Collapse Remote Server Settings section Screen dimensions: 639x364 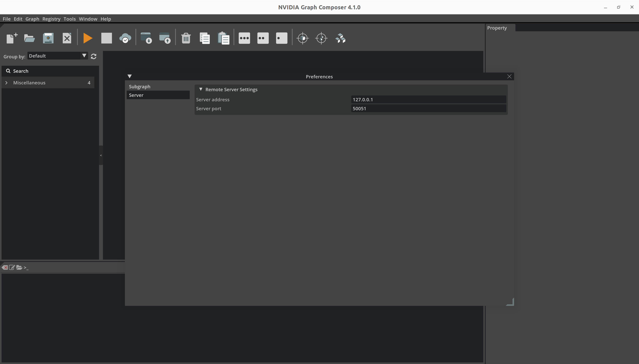[x=201, y=89]
